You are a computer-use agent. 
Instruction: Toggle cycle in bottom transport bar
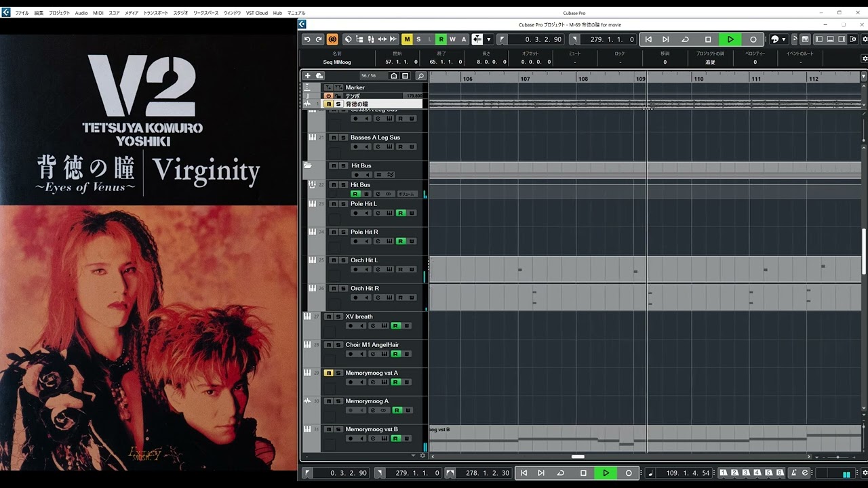pos(560,473)
